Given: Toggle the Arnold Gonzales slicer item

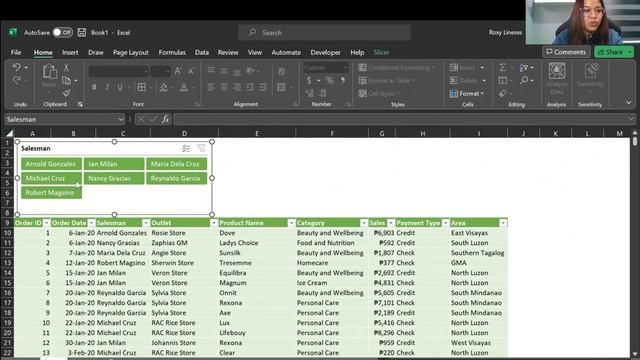Looking at the screenshot, I should (51, 164).
